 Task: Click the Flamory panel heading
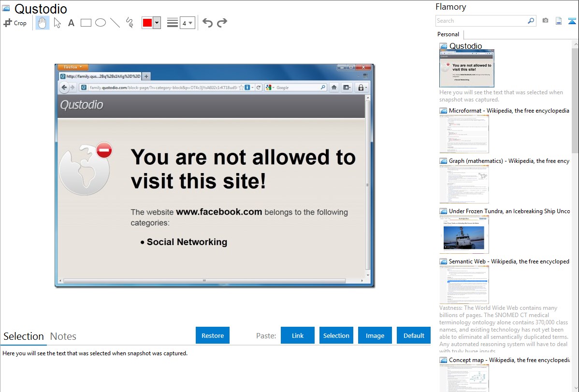(x=451, y=7)
